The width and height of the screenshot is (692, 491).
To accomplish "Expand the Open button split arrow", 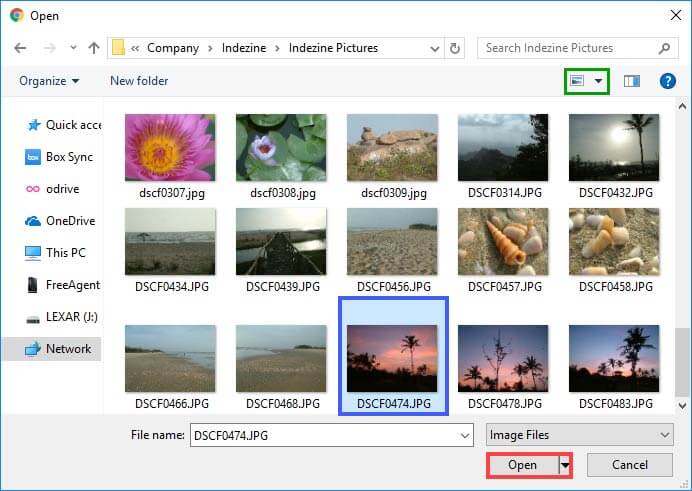I will click(x=565, y=466).
